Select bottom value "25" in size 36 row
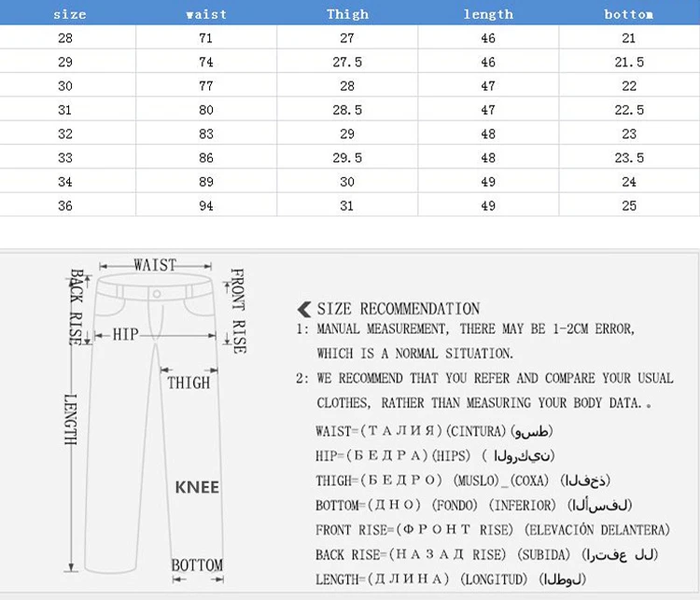Image resolution: width=700 pixels, height=600 pixels. coord(629,206)
